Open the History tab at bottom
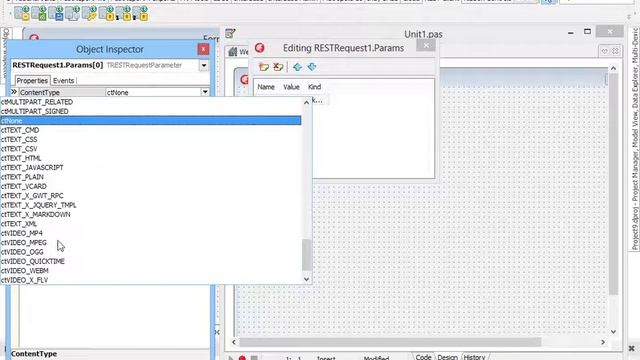Viewport: 640px width, 360px height. point(474,357)
